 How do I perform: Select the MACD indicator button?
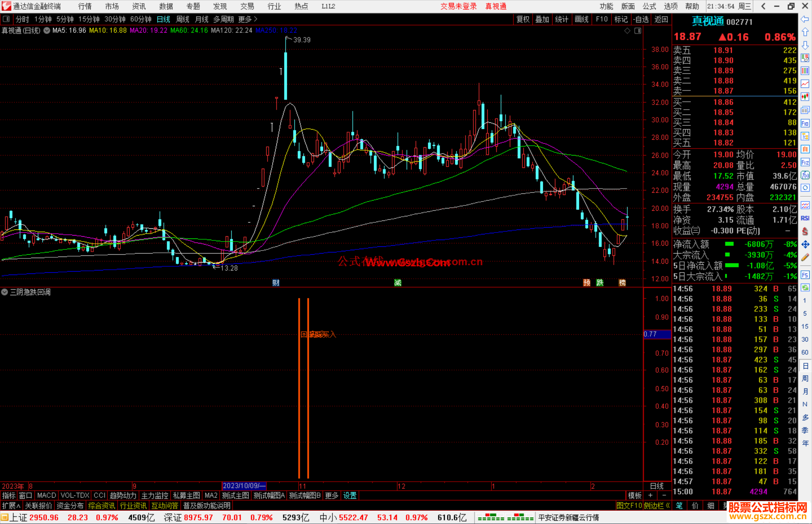point(46,495)
